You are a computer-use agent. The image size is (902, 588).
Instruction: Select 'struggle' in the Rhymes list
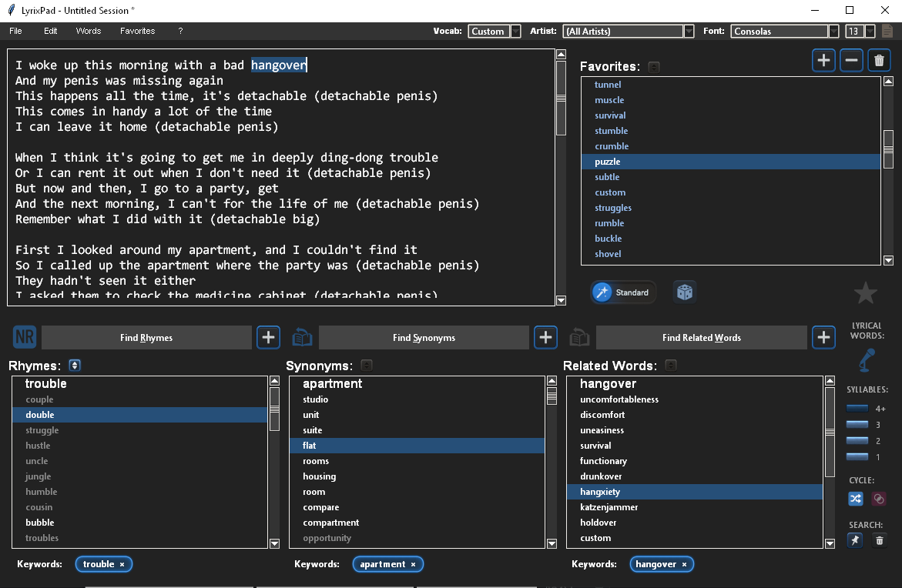(139, 430)
